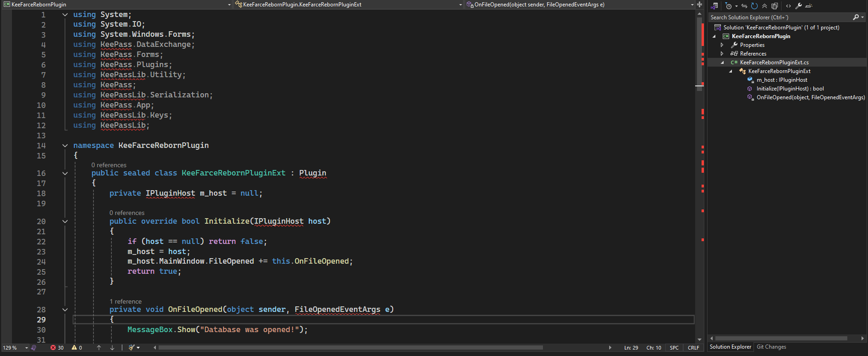
Task: Click Sync with Active Document arrows icon
Action: coord(744,6)
